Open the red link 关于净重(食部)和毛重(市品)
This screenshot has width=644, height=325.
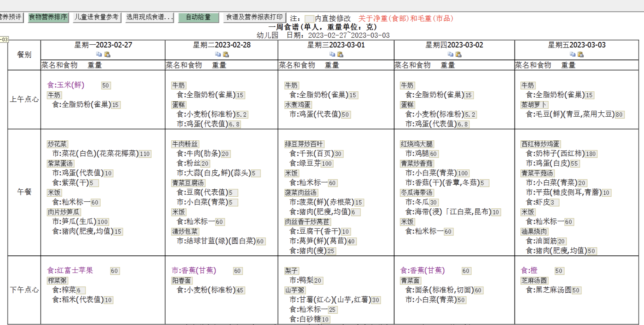click(x=405, y=18)
